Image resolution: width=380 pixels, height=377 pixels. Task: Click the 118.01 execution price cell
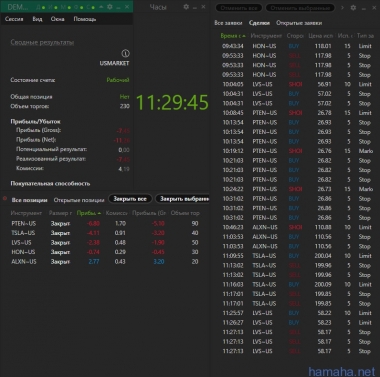pyautogui.click(x=323, y=46)
